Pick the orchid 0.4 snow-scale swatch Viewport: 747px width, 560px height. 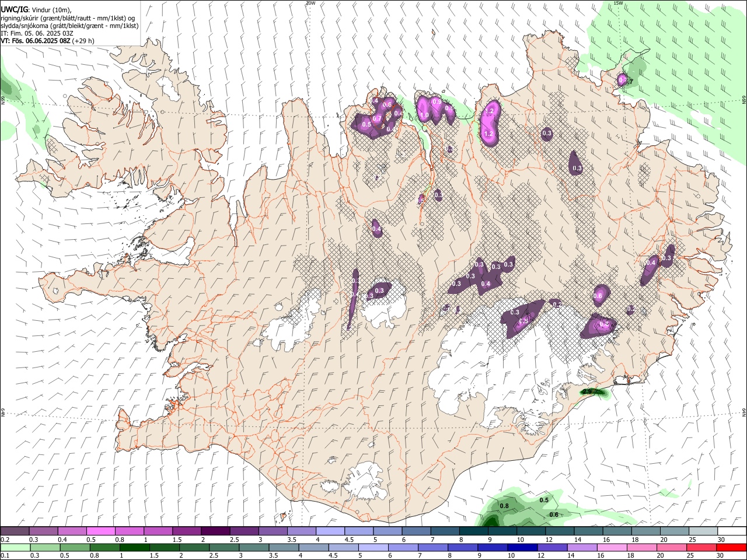pyautogui.click(x=72, y=531)
